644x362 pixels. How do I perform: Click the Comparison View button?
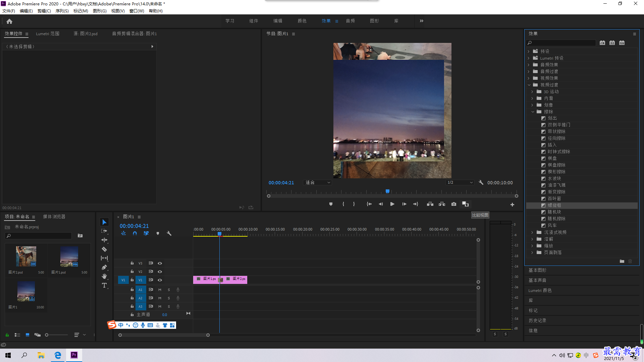pyautogui.click(x=465, y=204)
